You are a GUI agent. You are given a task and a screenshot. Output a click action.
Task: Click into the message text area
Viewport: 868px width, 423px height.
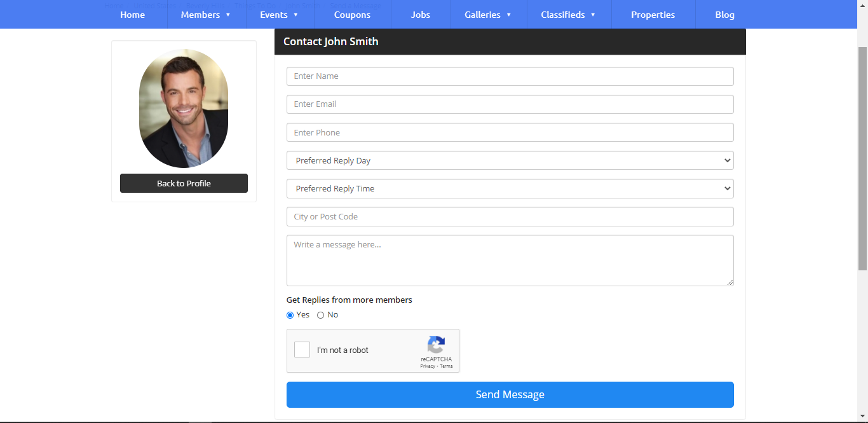[x=510, y=260]
